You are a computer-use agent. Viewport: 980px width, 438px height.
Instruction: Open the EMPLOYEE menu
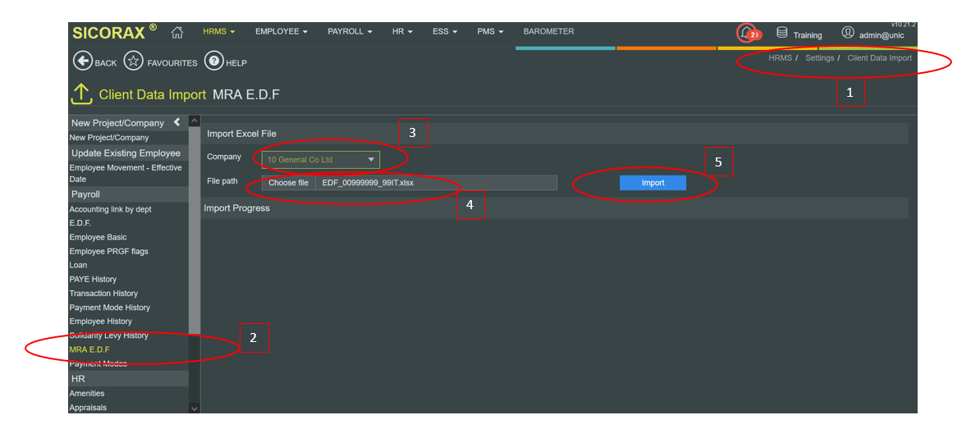[x=281, y=32]
